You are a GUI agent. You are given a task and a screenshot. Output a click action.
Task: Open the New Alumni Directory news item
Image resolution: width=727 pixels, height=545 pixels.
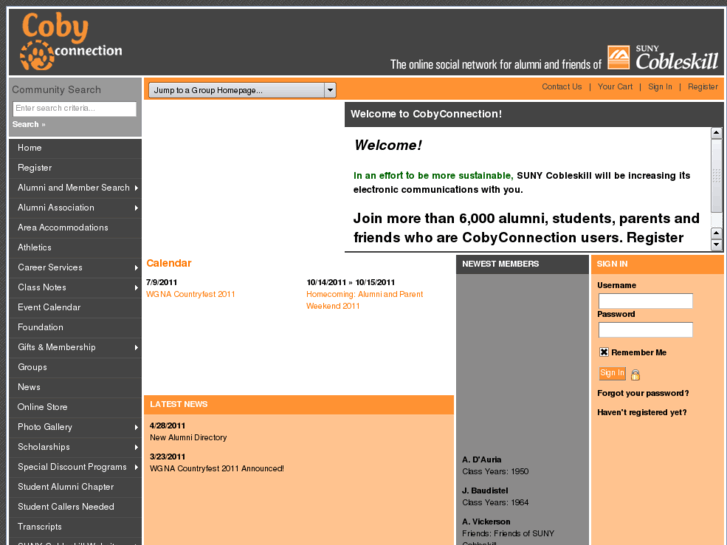tap(188, 437)
